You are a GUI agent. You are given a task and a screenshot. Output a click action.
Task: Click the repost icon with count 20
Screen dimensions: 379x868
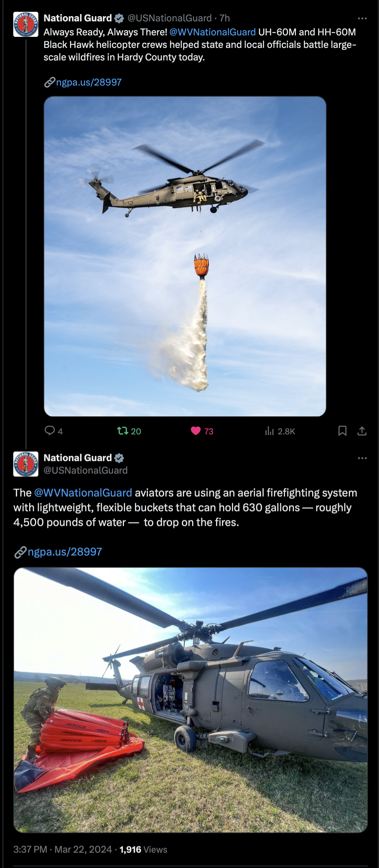(122, 431)
